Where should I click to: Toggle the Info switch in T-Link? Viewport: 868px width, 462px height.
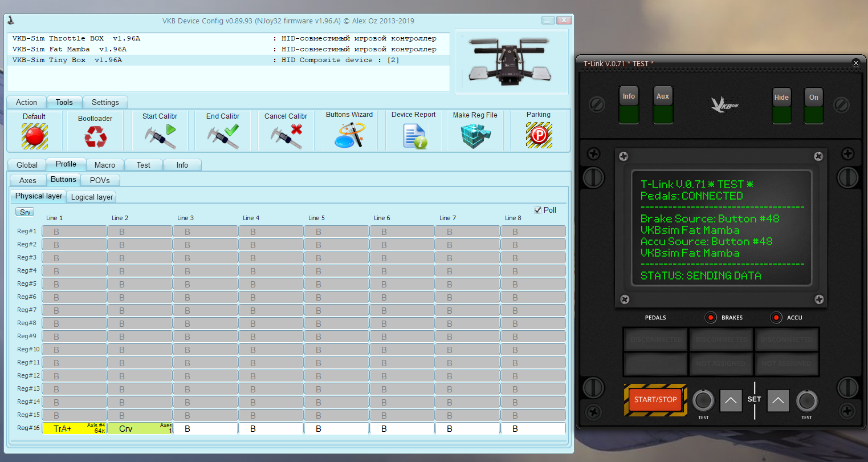629,105
